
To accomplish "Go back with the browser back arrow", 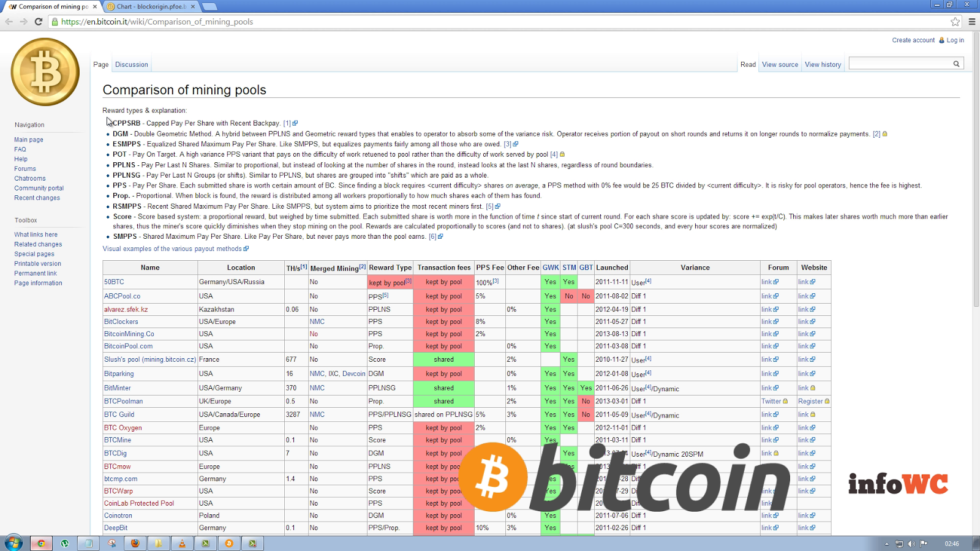I will [x=9, y=21].
